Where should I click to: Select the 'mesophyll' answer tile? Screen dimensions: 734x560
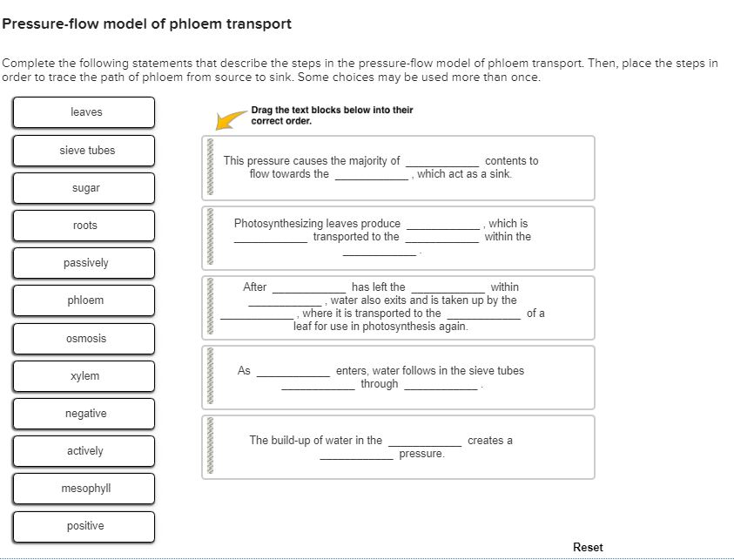point(84,489)
